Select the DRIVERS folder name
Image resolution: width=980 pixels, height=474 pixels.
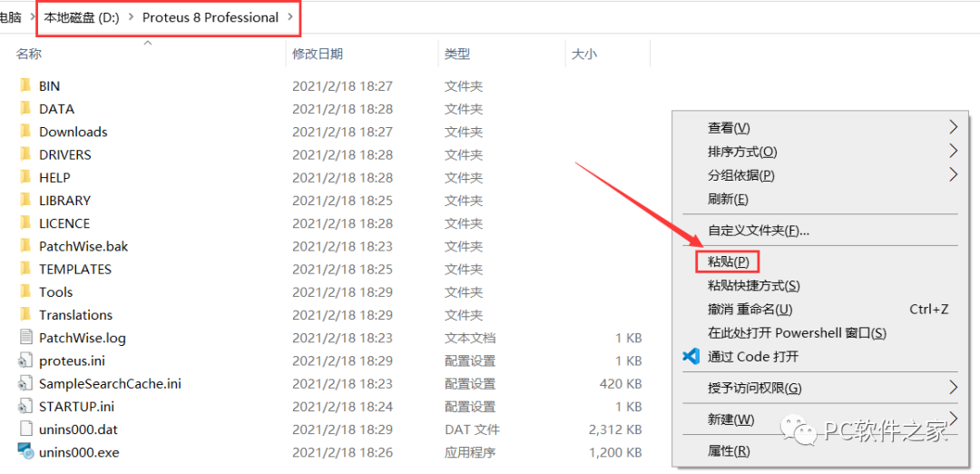(x=65, y=154)
